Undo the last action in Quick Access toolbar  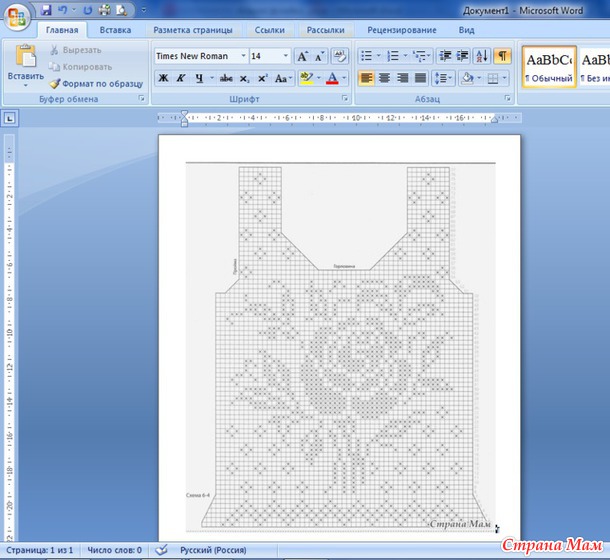(x=62, y=10)
